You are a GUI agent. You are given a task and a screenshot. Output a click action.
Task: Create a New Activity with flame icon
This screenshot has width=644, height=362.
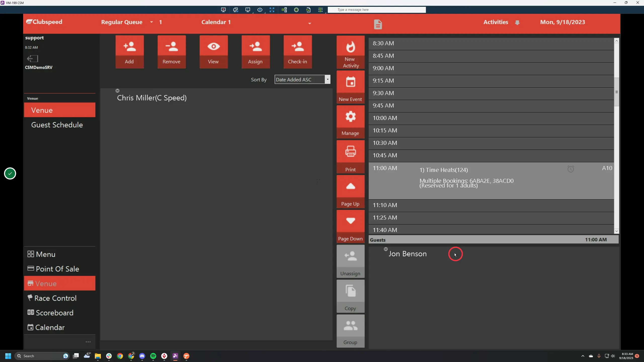tap(350, 52)
